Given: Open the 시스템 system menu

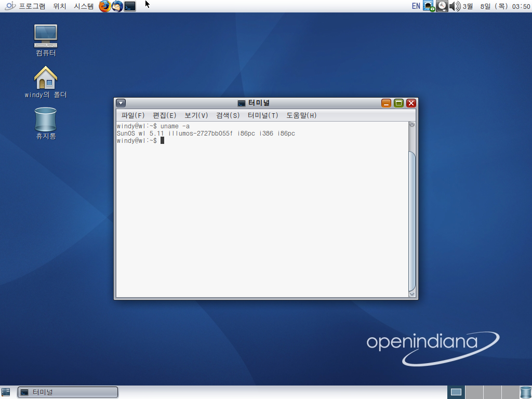Looking at the screenshot, I should tap(84, 6).
